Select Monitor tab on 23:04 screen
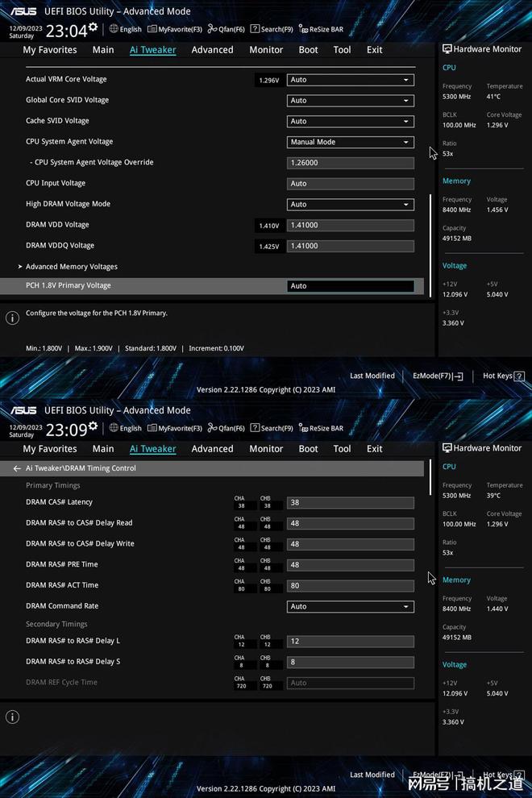532x798 pixels. click(266, 50)
